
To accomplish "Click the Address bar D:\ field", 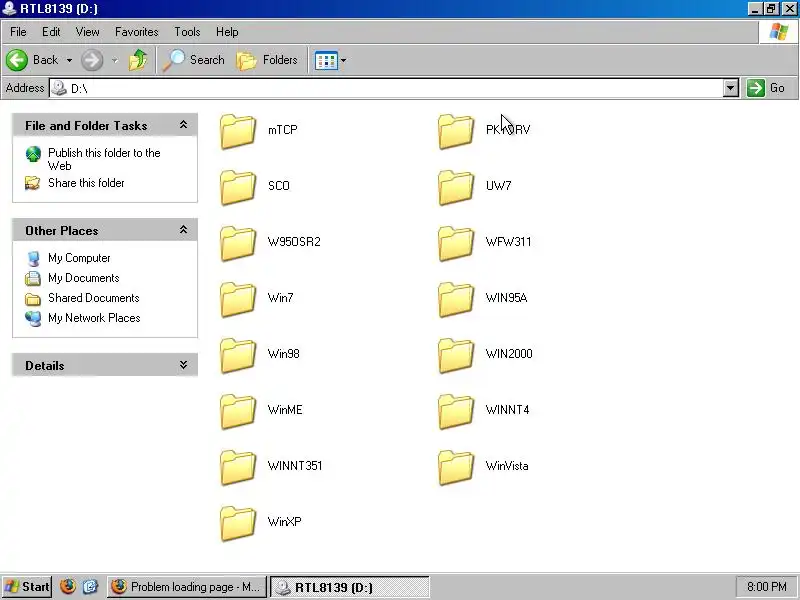I will pos(386,88).
